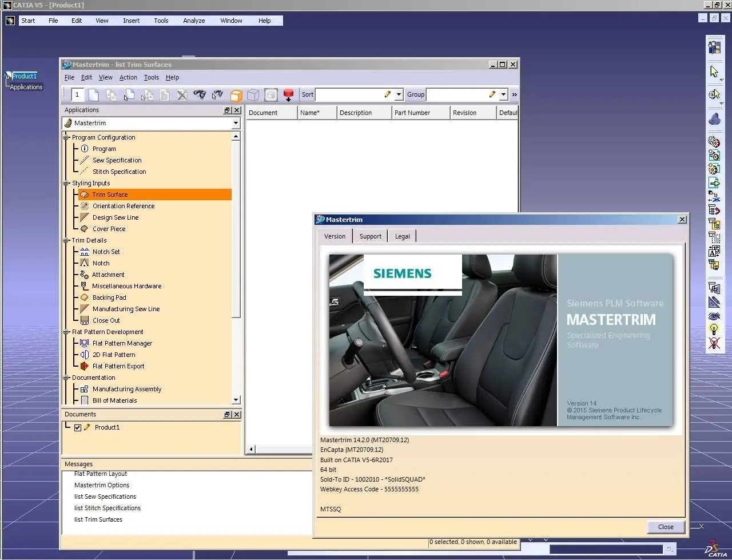Click the pencil icon in the Group field
This screenshot has width=732, height=560.
492,94
